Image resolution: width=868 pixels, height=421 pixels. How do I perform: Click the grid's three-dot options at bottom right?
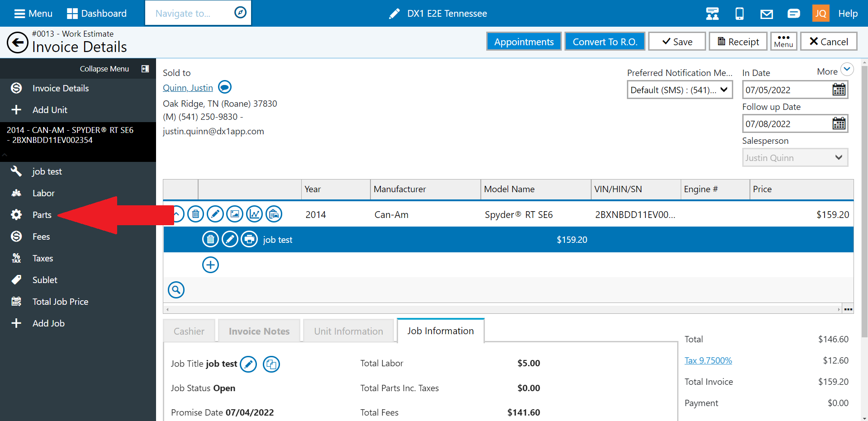(848, 309)
